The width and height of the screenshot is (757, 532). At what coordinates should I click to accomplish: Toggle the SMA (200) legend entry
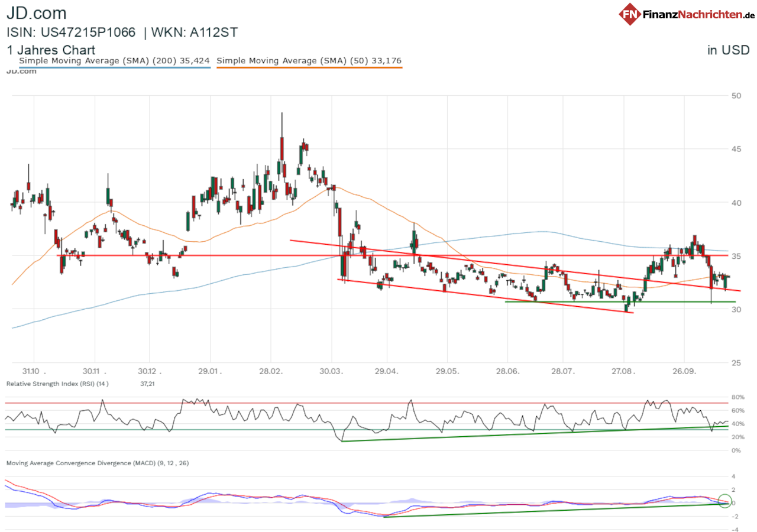(x=115, y=60)
